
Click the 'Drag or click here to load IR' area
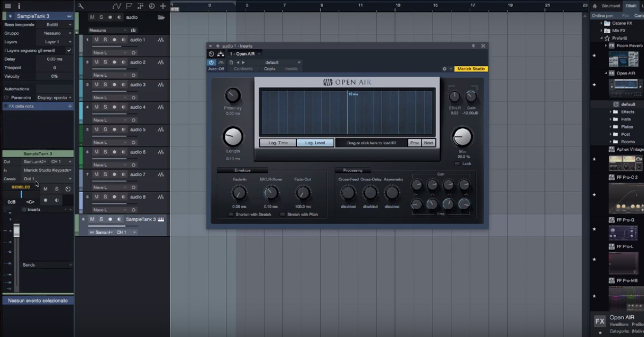coord(371,143)
